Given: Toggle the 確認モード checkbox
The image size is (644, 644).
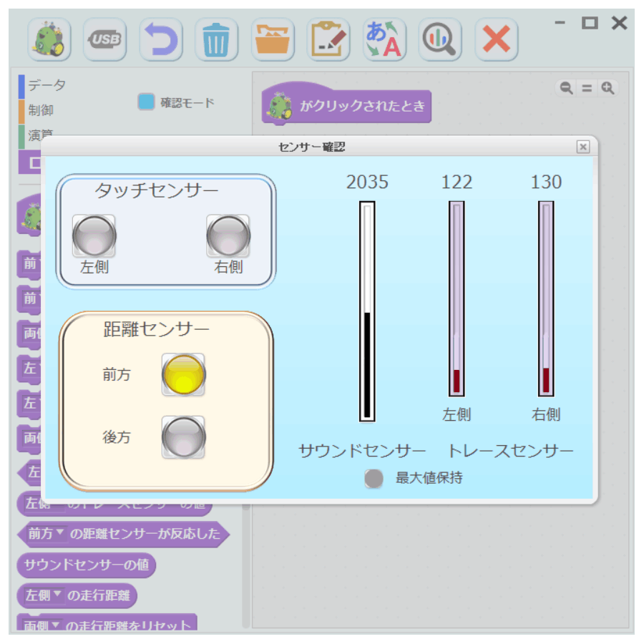Looking at the screenshot, I should tap(146, 102).
